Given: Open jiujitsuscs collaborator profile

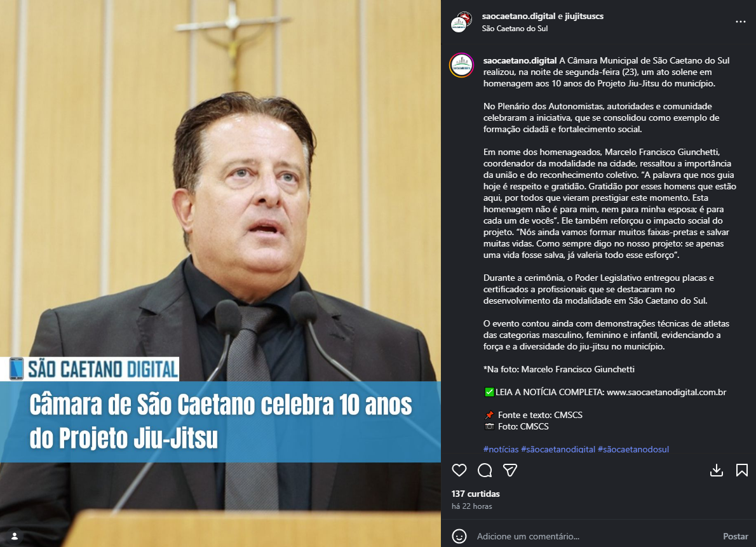Looking at the screenshot, I should coord(584,16).
